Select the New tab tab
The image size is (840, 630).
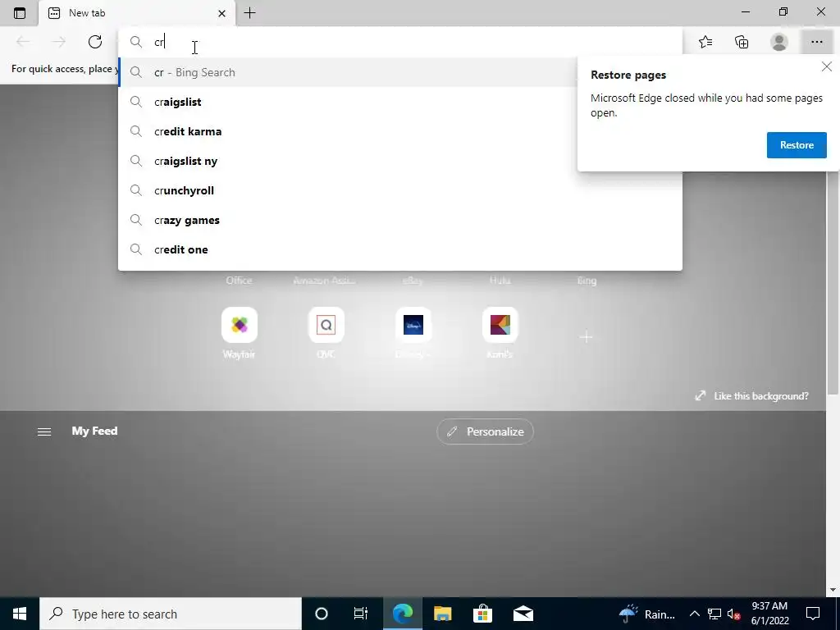click(137, 13)
